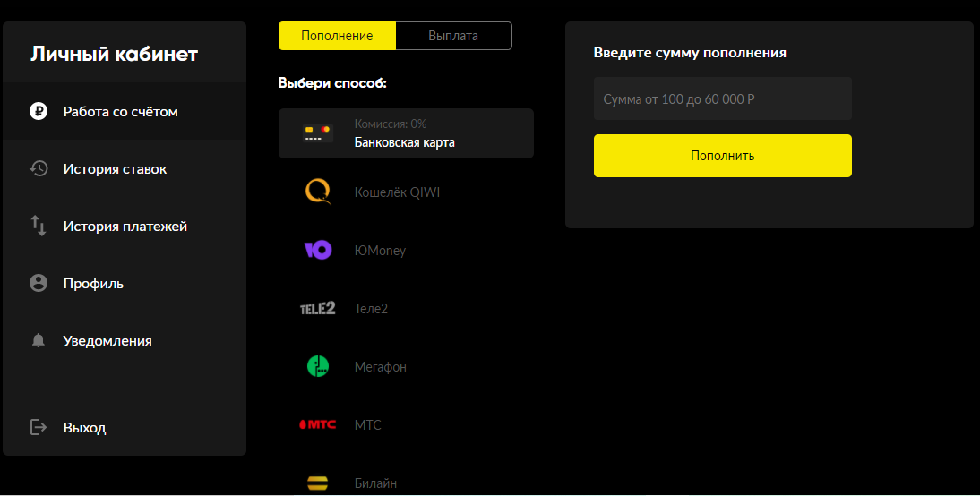The height and width of the screenshot is (496, 980).
Task: Click the clock history icon for История ставок
Action: pos(39,168)
